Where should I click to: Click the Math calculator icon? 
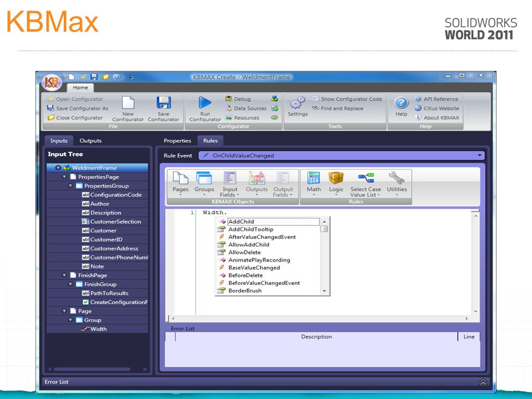pyautogui.click(x=314, y=178)
